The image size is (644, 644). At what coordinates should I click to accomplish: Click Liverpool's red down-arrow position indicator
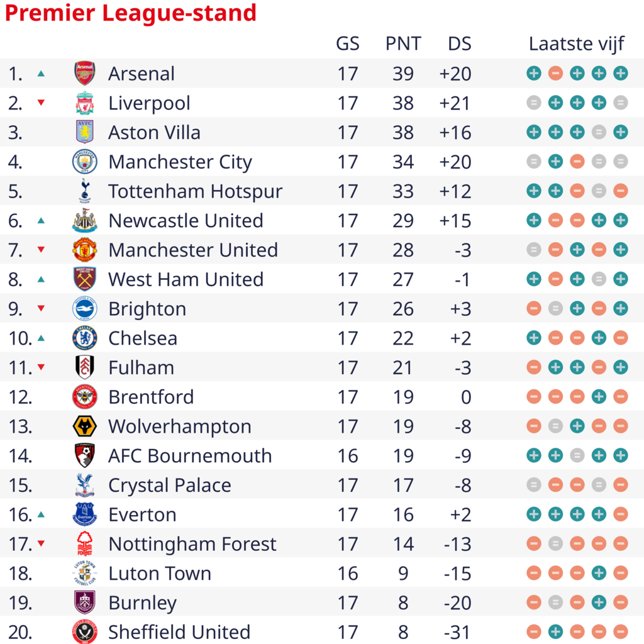coord(41,103)
